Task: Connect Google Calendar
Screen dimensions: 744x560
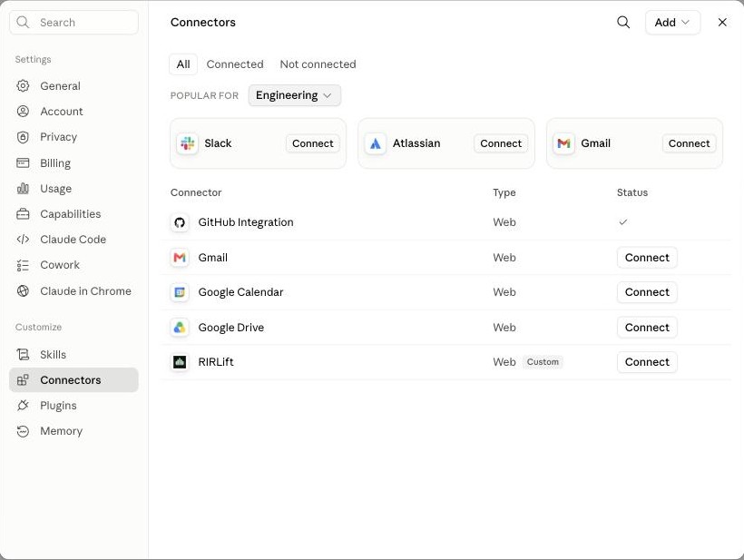Action: click(647, 292)
